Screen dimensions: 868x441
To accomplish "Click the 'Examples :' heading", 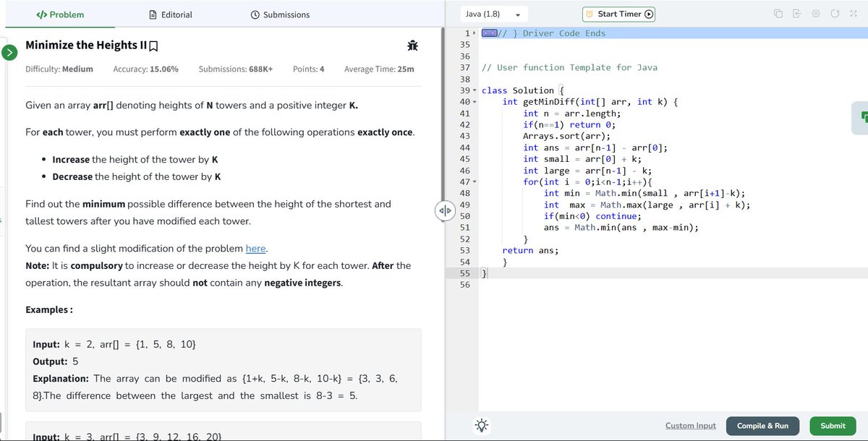I will coord(48,309).
